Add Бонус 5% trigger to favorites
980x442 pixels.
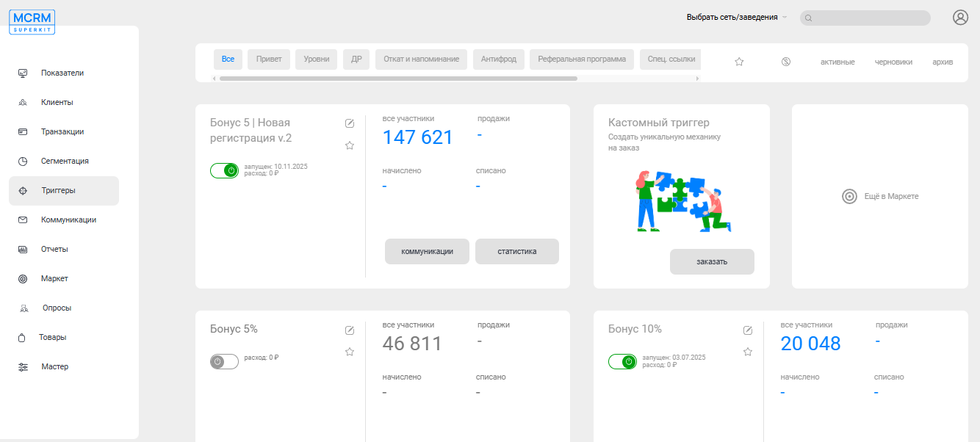pyautogui.click(x=350, y=352)
